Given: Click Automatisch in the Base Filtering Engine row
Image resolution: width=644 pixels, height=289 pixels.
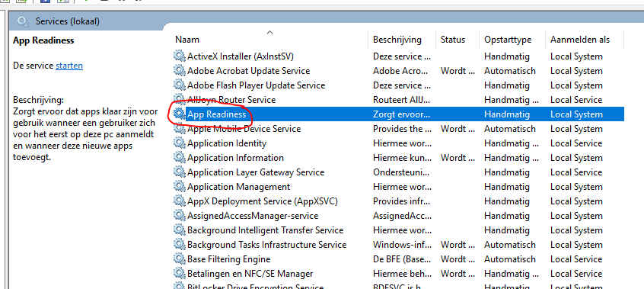Looking at the screenshot, I should (x=510, y=259).
